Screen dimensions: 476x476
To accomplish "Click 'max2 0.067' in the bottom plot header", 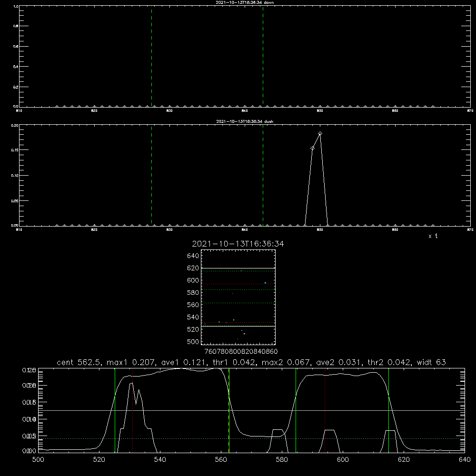I will (286, 362).
